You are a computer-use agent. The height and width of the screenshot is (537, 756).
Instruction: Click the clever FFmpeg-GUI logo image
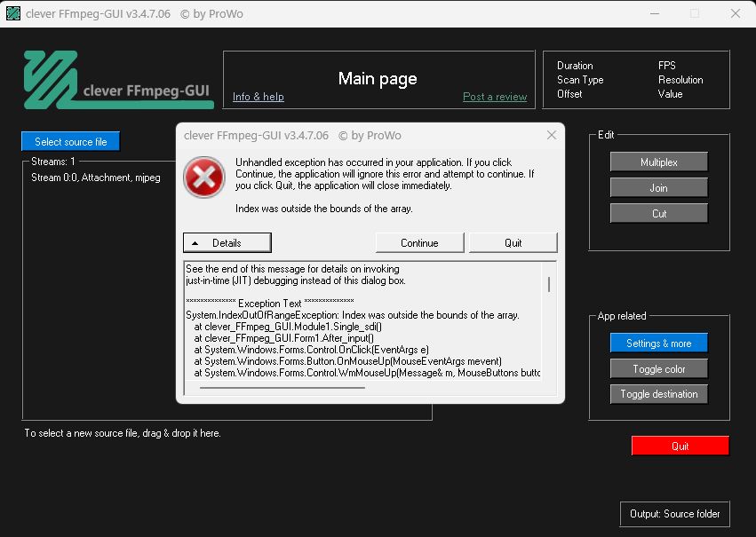click(119, 80)
